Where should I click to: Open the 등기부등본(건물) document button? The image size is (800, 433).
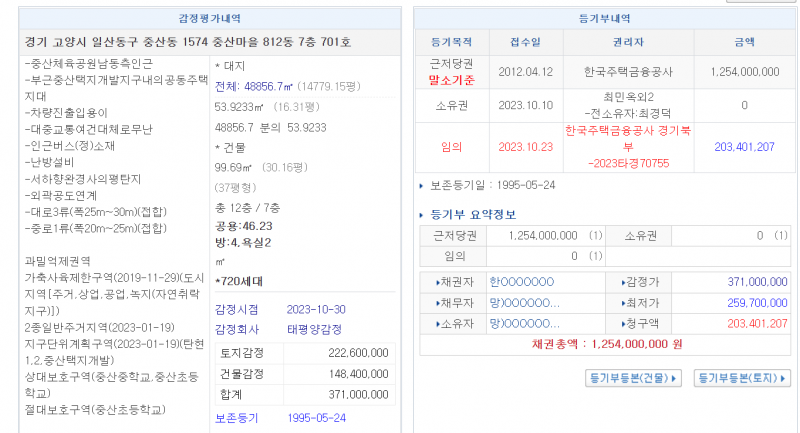[x=633, y=378]
